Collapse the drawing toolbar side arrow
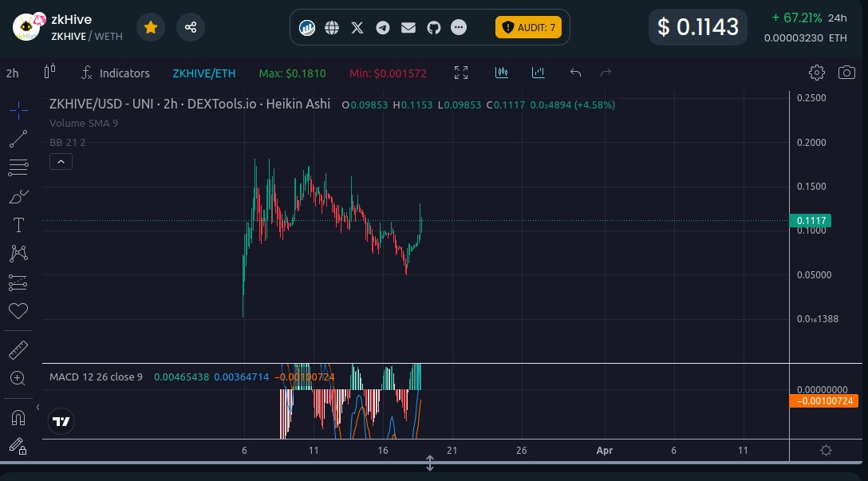Screen dimensions: 868x481 [x=37, y=408]
